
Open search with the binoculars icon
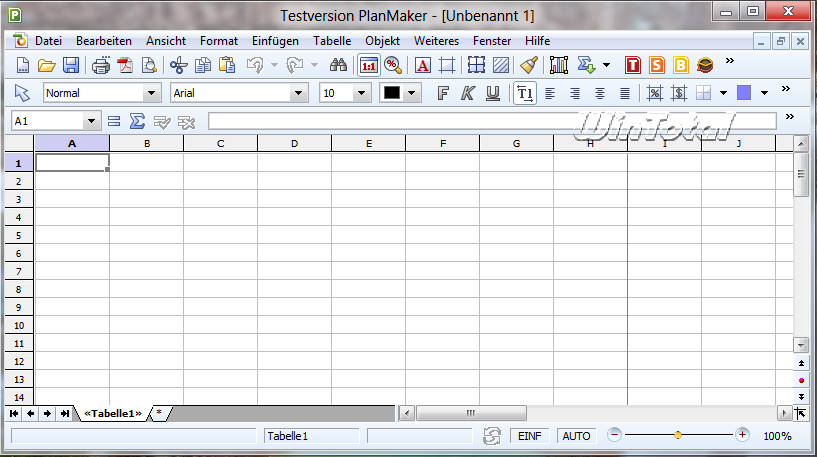click(338, 65)
